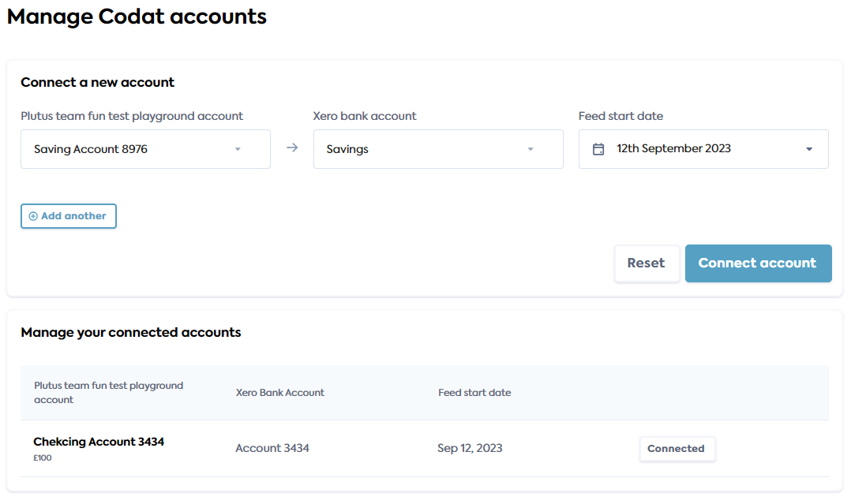This screenshot has height=504, width=851.
Task: Select the Feed start date column header
Action: click(x=474, y=392)
